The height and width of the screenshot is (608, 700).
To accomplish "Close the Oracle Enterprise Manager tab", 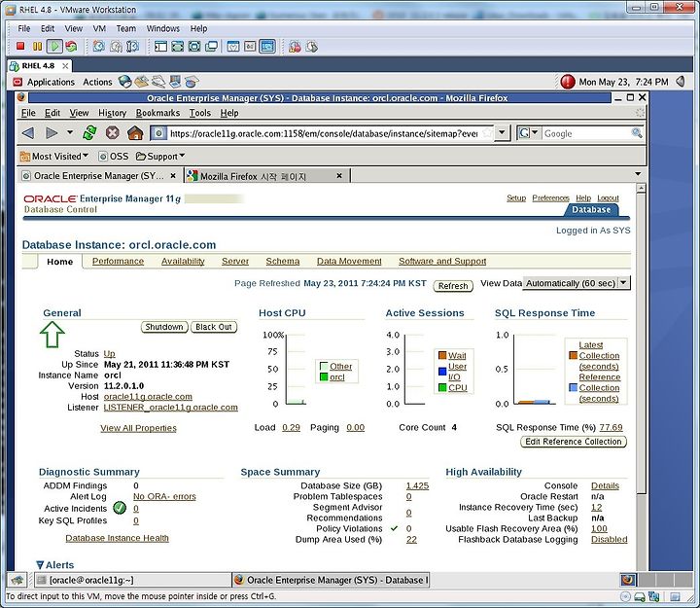I will tap(173, 176).
